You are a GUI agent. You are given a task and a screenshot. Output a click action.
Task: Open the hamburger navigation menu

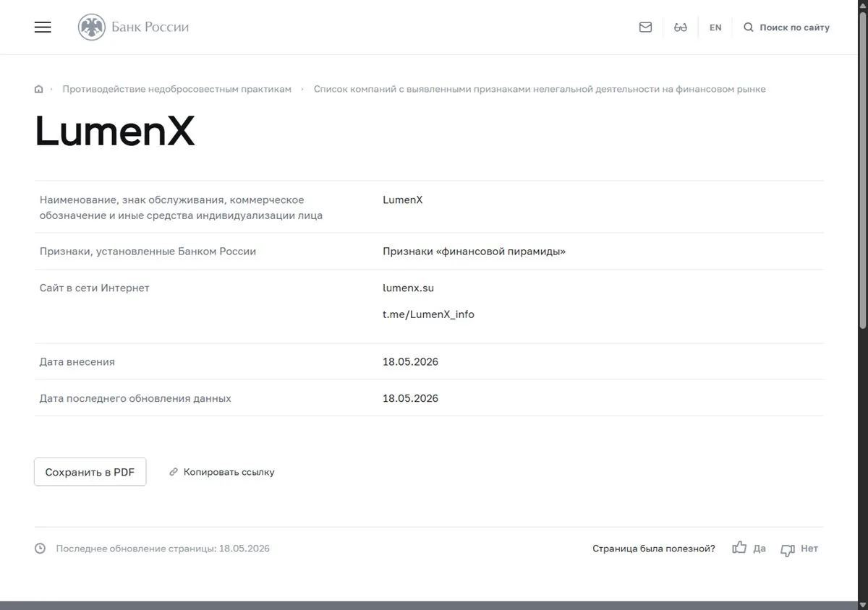pos(43,27)
